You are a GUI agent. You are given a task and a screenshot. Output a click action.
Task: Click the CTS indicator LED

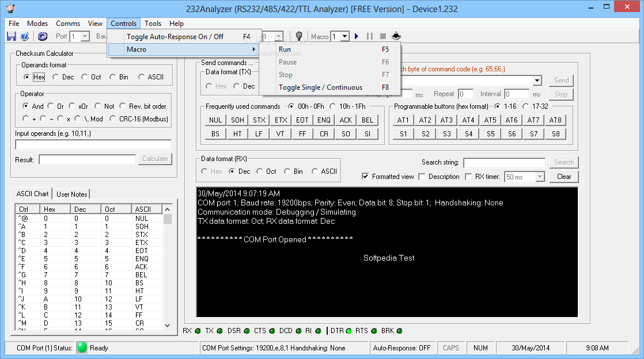[x=272, y=331]
